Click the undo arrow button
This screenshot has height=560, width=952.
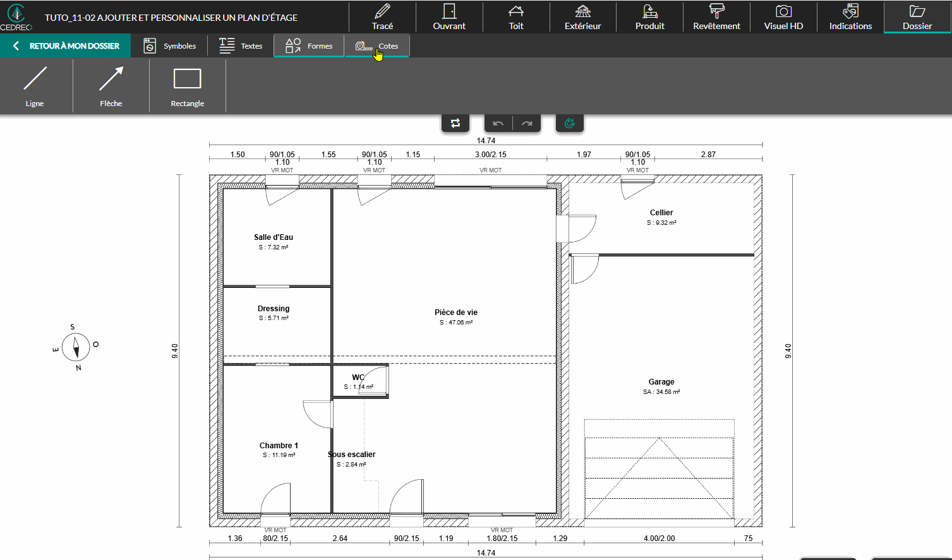click(x=498, y=123)
